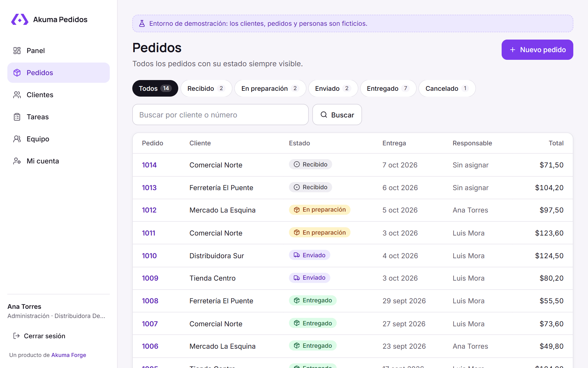Open the Panel sidebar item

pyautogui.click(x=58, y=51)
